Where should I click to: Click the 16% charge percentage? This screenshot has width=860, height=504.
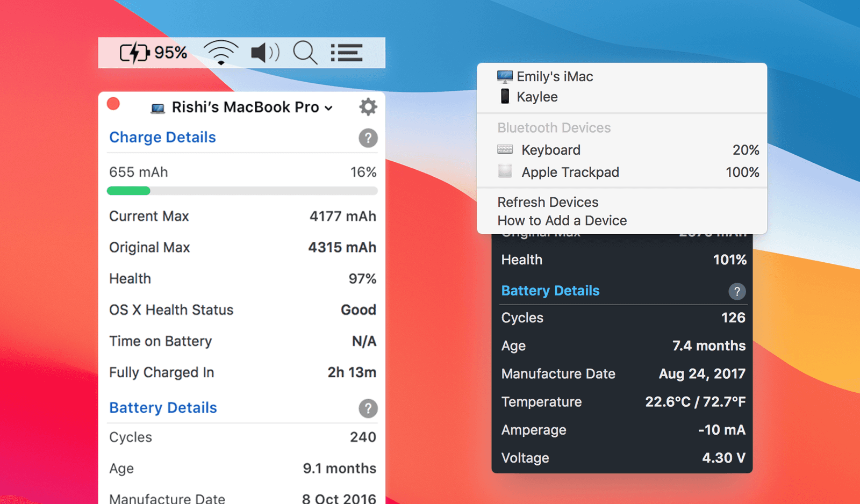pyautogui.click(x=363, y=172)
